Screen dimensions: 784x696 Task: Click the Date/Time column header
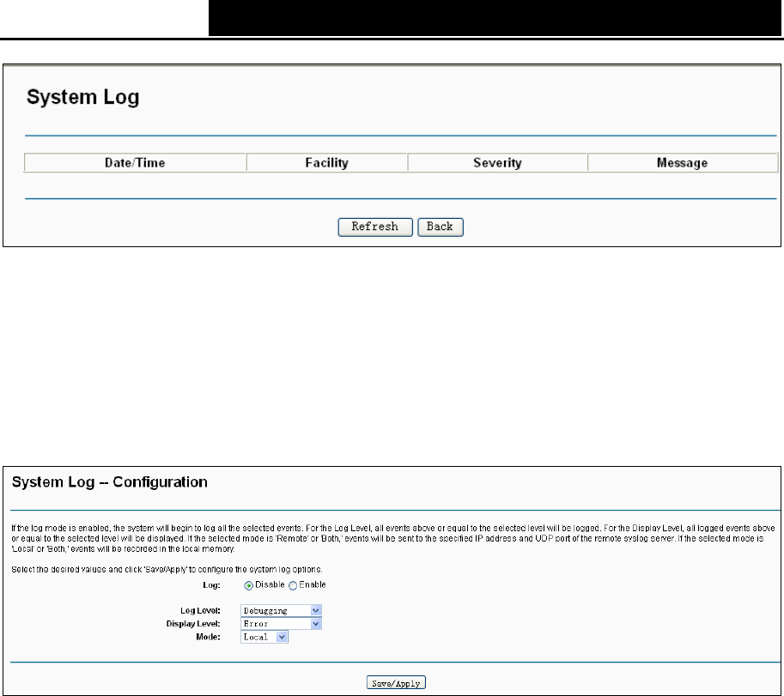click(x=135, y=163)
